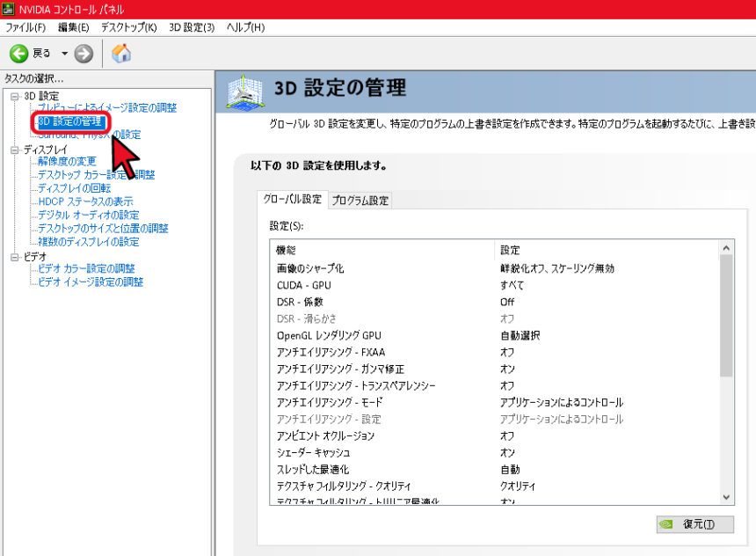Collapse the 3D 設定 tree node
This screenshot has height=556, width=756.
pos(14,97)
